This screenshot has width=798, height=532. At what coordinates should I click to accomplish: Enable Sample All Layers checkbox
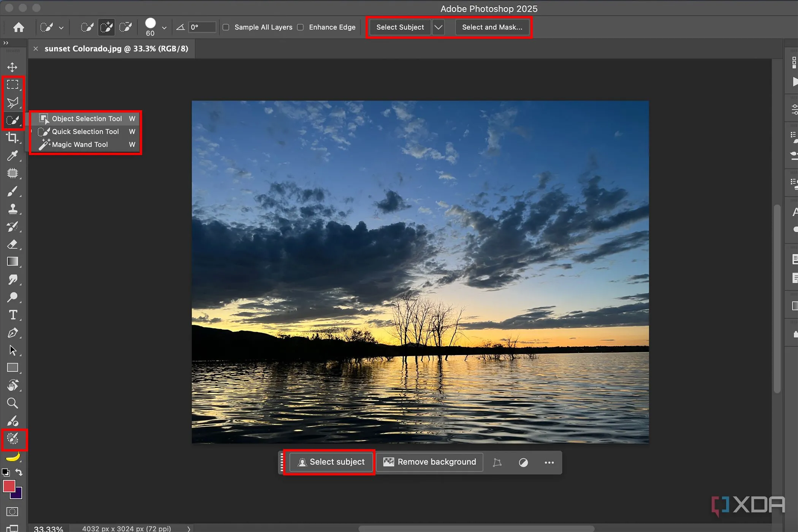(226, 27)
